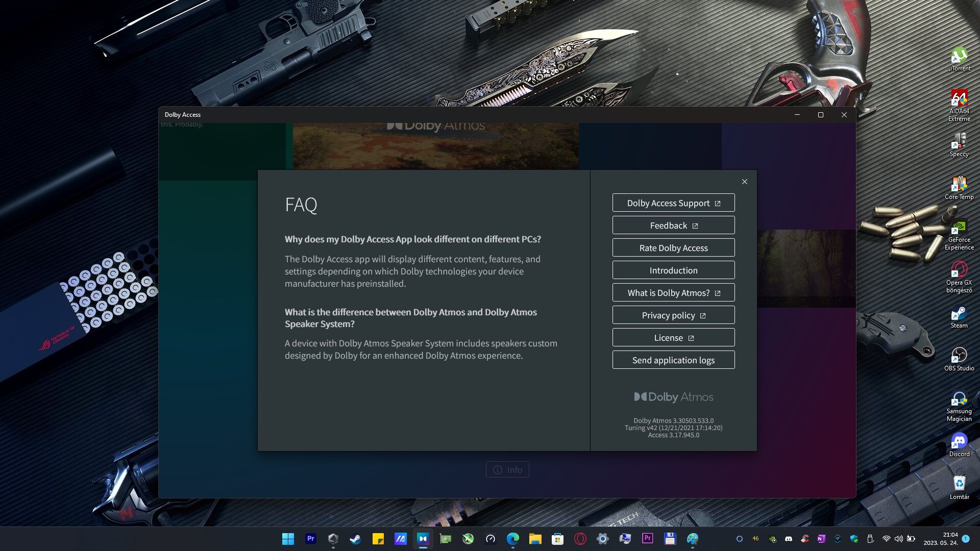Open the speedometer taskbar icon
This screenshot has width=980, height=551.
coord(490,539)
